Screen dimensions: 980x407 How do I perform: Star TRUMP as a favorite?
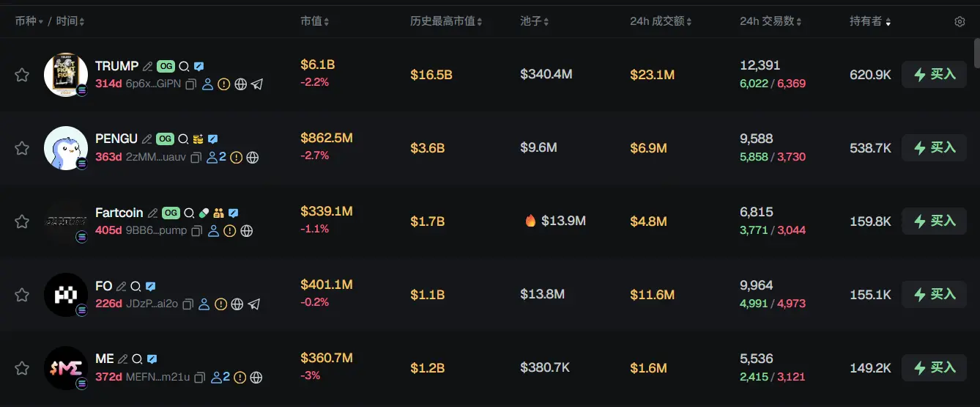click(x=22, y=75)
